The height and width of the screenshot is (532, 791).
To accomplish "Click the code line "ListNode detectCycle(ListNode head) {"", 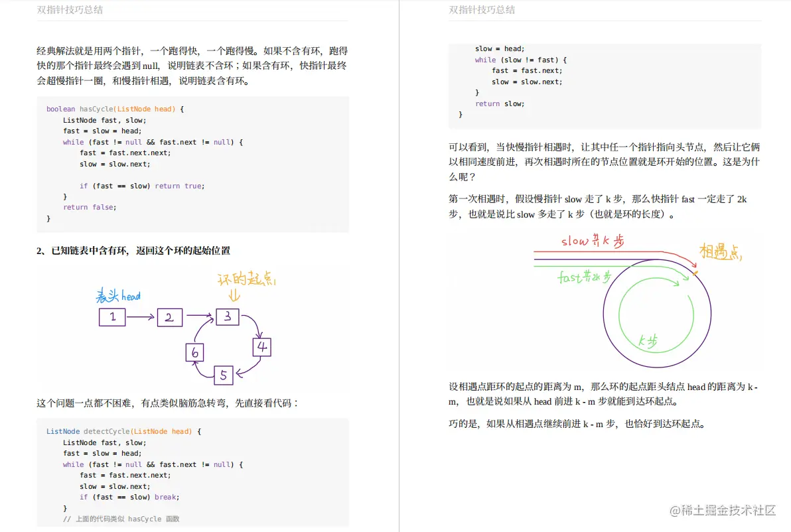I will click(123, 432).
